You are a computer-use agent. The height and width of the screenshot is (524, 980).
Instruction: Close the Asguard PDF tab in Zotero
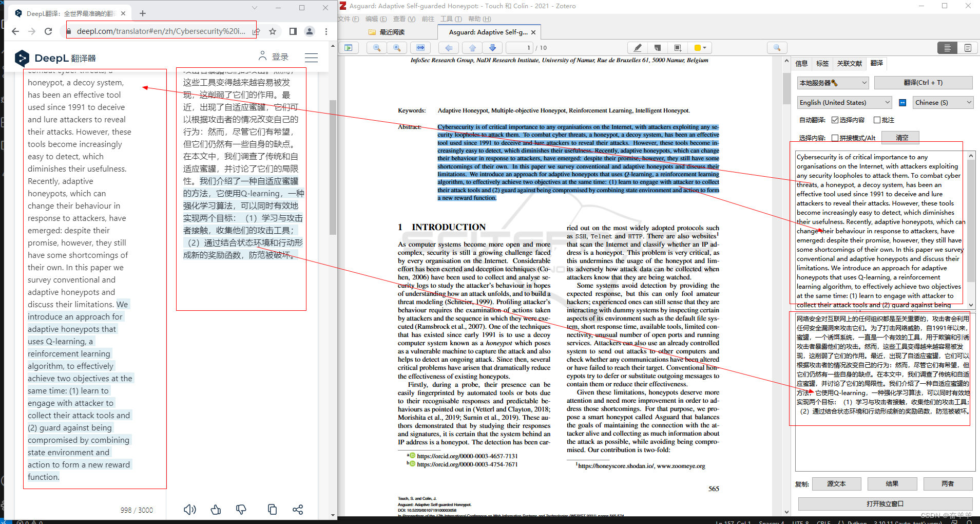pos(533,32)
